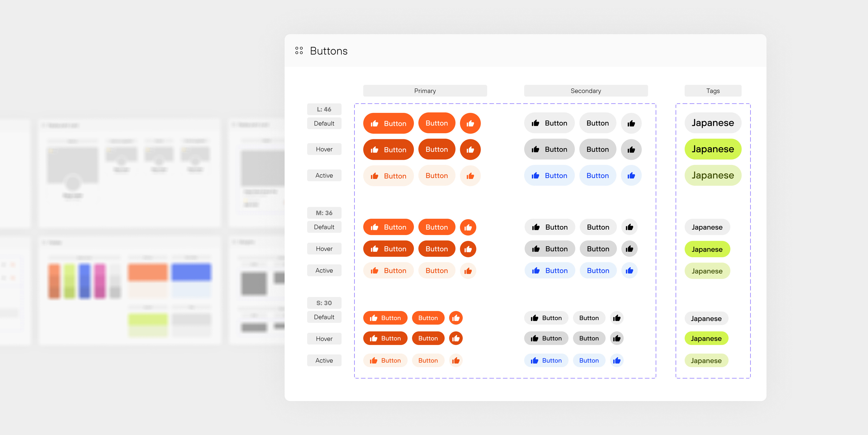Select the Tags column header

(713, 91)
